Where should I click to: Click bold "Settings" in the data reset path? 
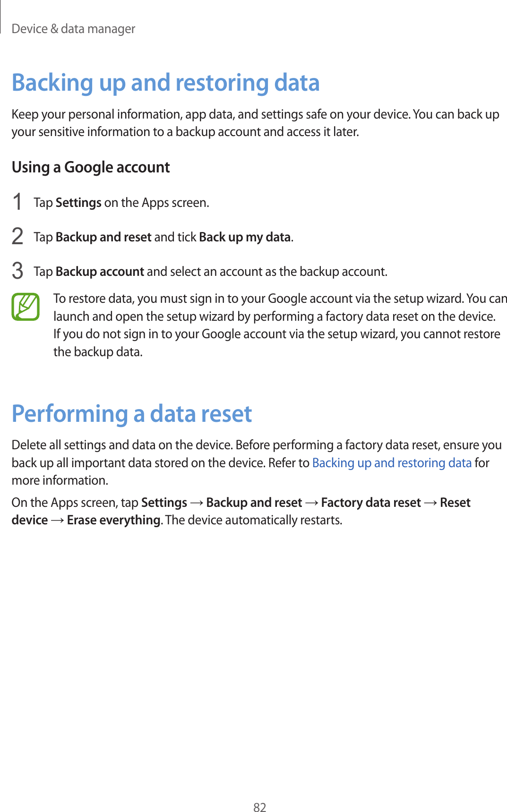[x=164, y=503]
